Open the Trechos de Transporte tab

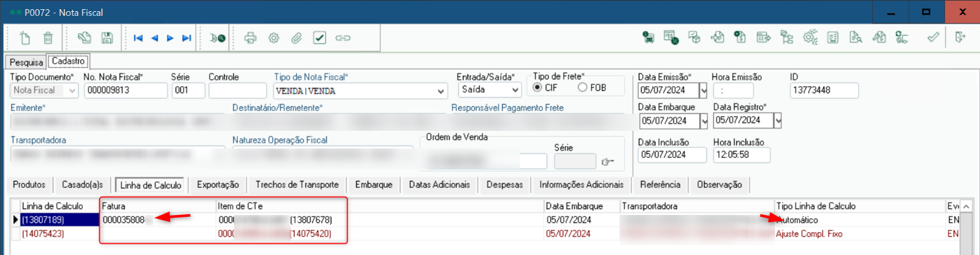point(297,185)
